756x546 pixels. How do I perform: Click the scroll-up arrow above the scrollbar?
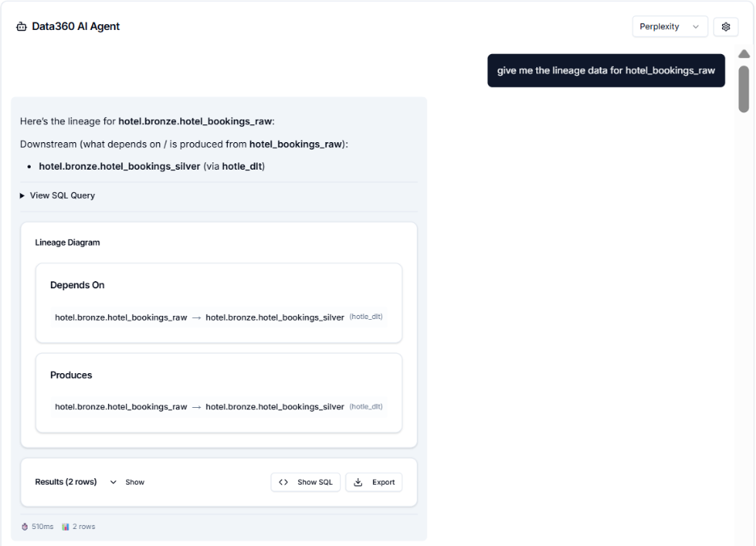click(x=743, y=52)
